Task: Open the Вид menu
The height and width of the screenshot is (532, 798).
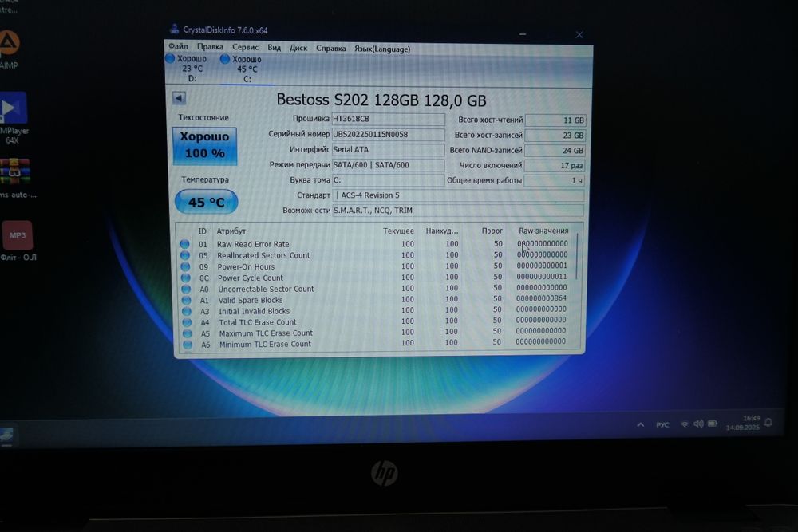Action: pyautogui.click(x=274, y=47)
